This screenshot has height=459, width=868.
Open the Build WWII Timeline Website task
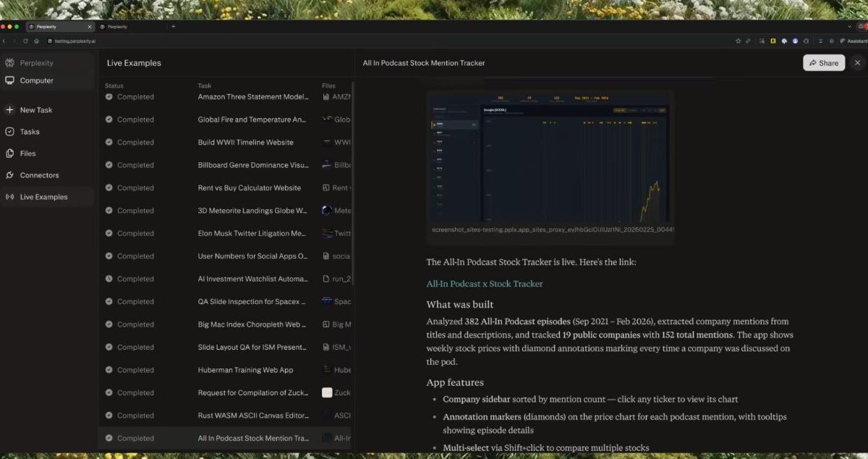coord(246,142)
